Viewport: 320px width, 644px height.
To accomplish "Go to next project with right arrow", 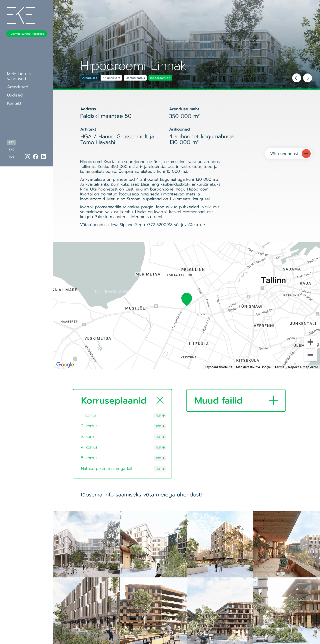I will pyautogui.click(x=308, y=78).
